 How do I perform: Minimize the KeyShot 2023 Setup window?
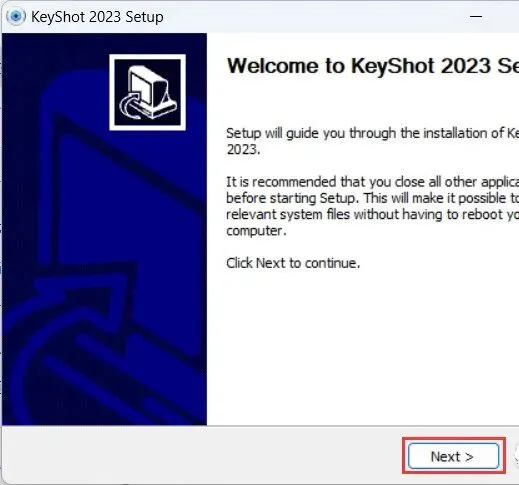point(476,16)
